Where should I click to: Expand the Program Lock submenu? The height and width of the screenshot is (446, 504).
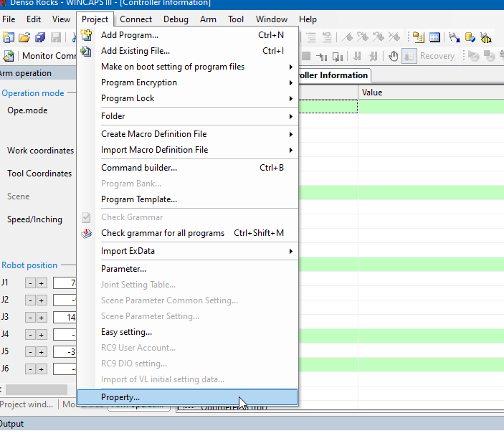188,98
